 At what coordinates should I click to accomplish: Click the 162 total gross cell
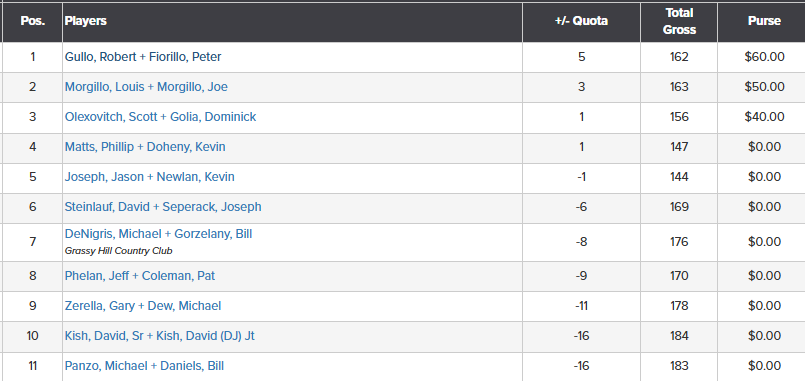[x=679, y=57]
